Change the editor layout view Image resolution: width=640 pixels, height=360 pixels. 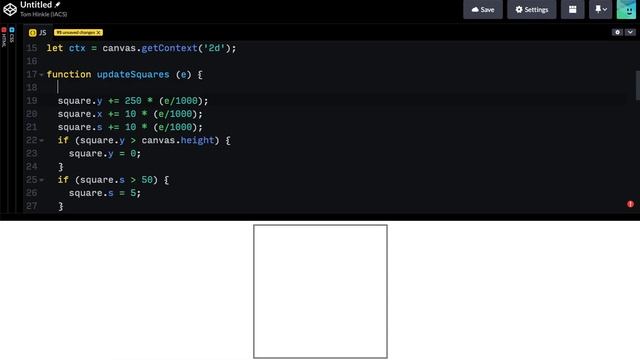pos(572,9)
